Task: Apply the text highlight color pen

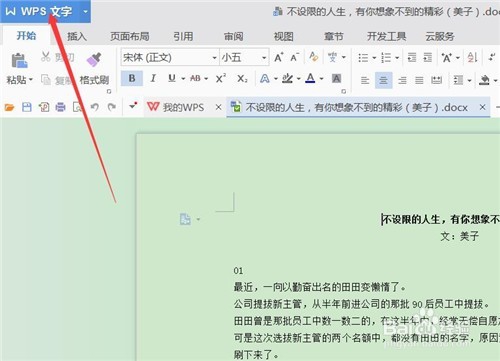Action: (287, 79)
